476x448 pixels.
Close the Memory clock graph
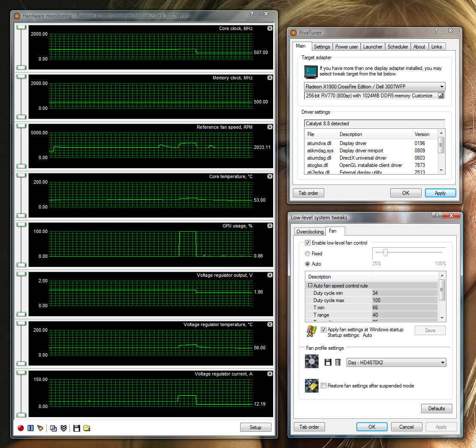[x=270, y=78]
